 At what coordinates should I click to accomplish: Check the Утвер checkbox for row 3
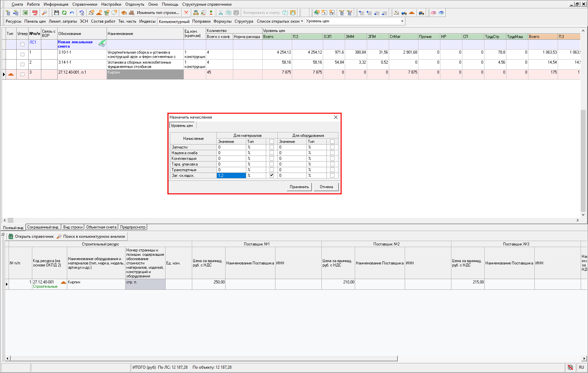(x=23, y=74)
